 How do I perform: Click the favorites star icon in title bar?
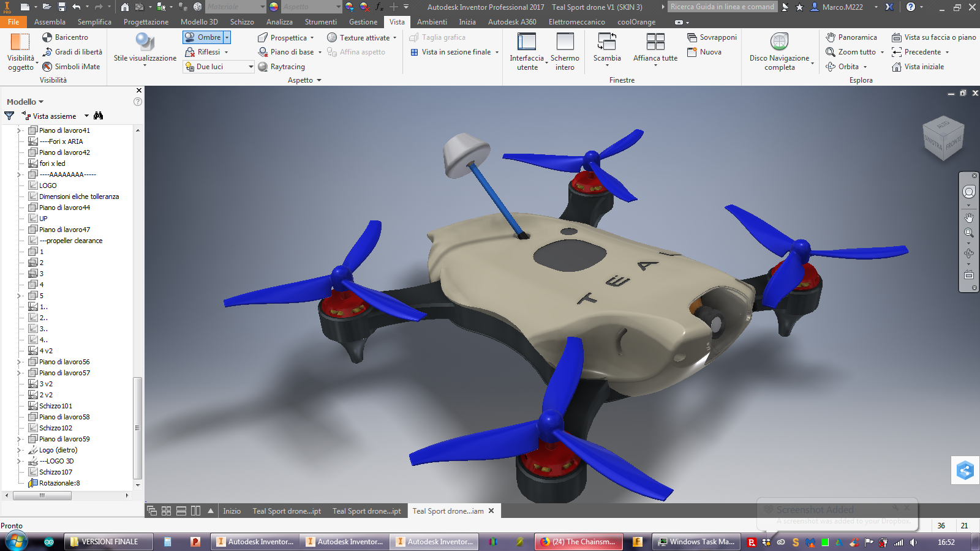tap(799, 7)
